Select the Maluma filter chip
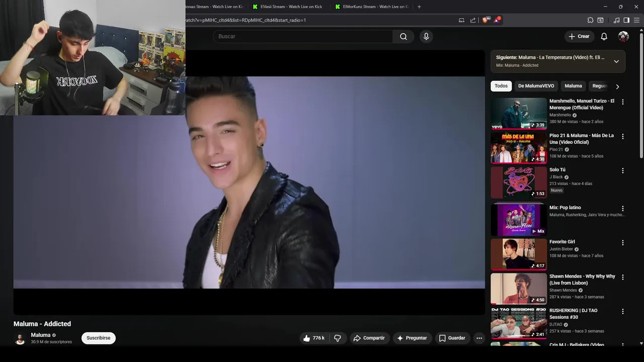Viewport: 644px width, 362px height. (573, 86)
